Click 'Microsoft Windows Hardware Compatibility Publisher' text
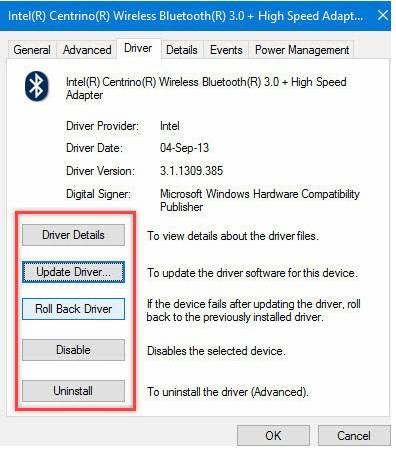 260,200
